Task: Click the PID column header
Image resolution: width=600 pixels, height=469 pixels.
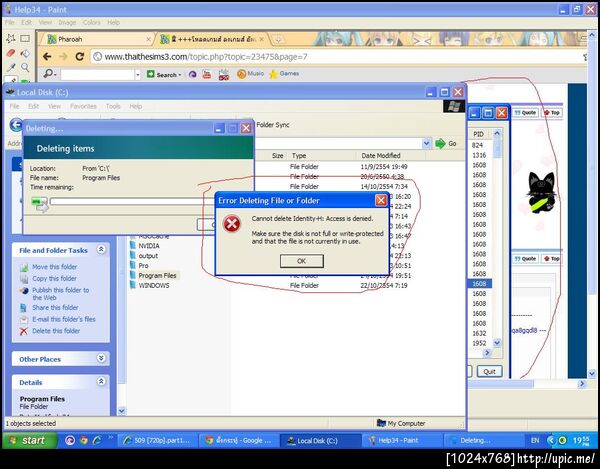Action: pyautogui.click(x=479, y=134)
